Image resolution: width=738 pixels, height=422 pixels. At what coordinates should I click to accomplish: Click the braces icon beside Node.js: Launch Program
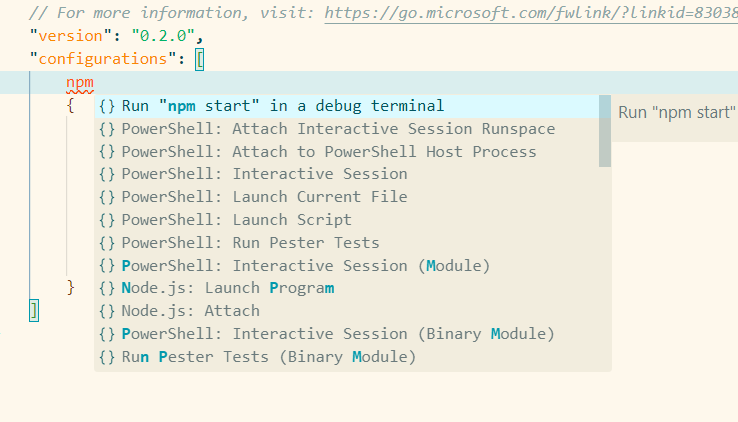coord(107,288)
